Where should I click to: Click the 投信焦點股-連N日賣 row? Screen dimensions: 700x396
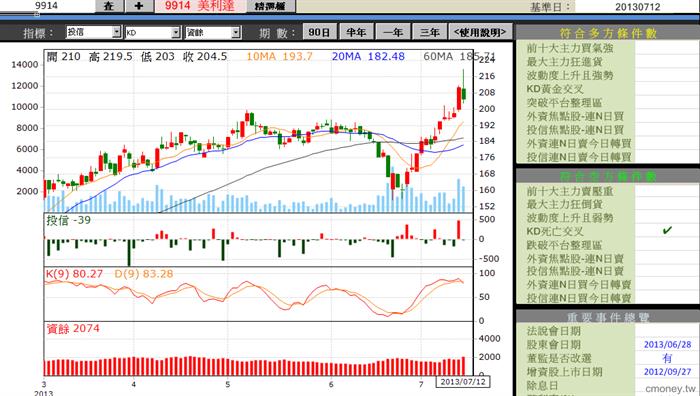point(608,271)
